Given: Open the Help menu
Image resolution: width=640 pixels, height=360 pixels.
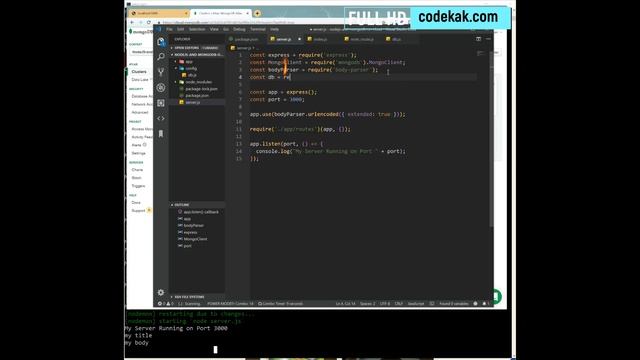Looking at the screenshot, I should tap(274, 29).
